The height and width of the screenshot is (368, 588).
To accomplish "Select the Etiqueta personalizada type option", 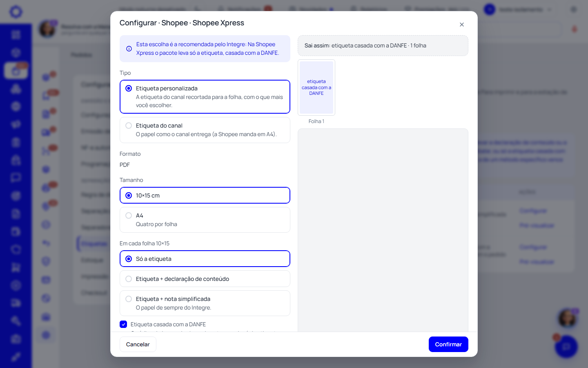I will pos(205,96).
